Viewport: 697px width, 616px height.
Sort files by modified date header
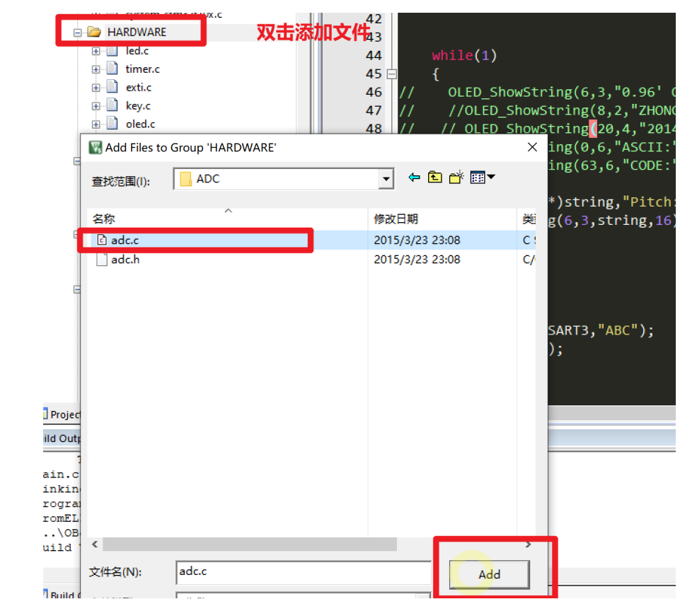click(442, 219)
